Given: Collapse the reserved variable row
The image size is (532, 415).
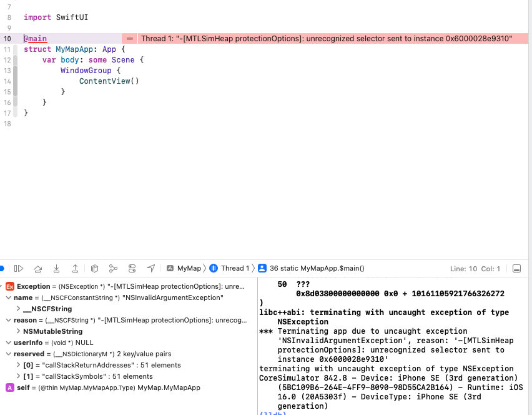Looking at the screenshot, I should [x=9, y=354].
